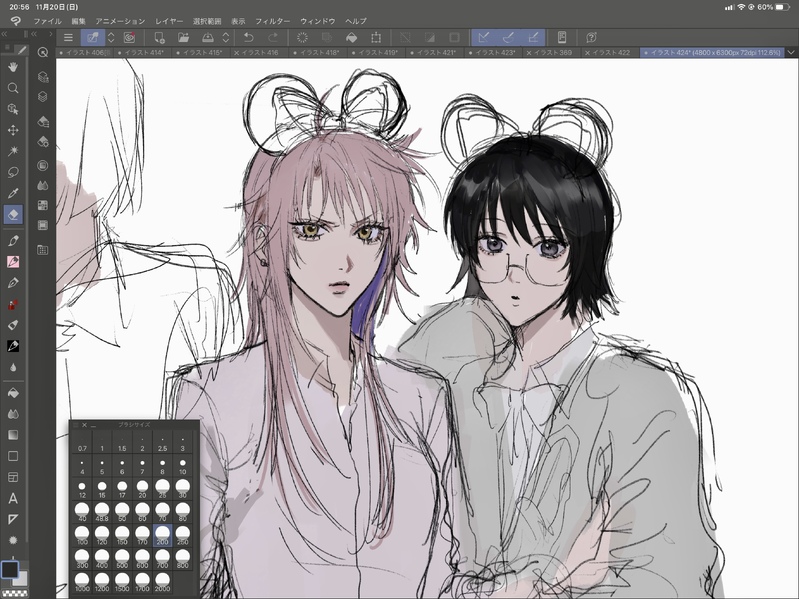Toggle the highlighted touch-gesture mode button
The width and height of the screenshot is (799, 599).
(93, 37)
